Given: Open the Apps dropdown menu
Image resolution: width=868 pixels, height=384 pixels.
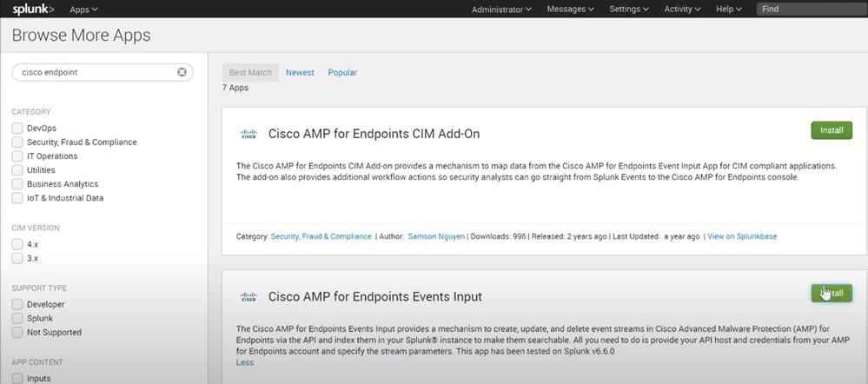Looking at the screenshot, I should pyautogui.click(x=83, y=9).
